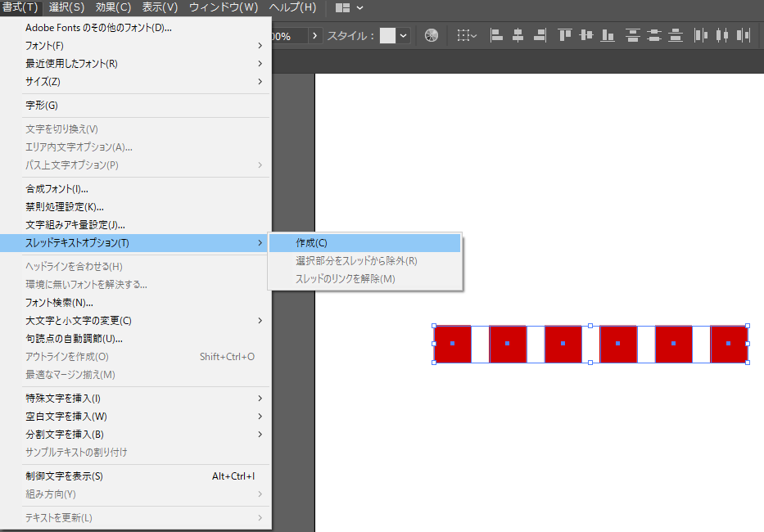Click the first red square on the artboard

click(453, 344)
